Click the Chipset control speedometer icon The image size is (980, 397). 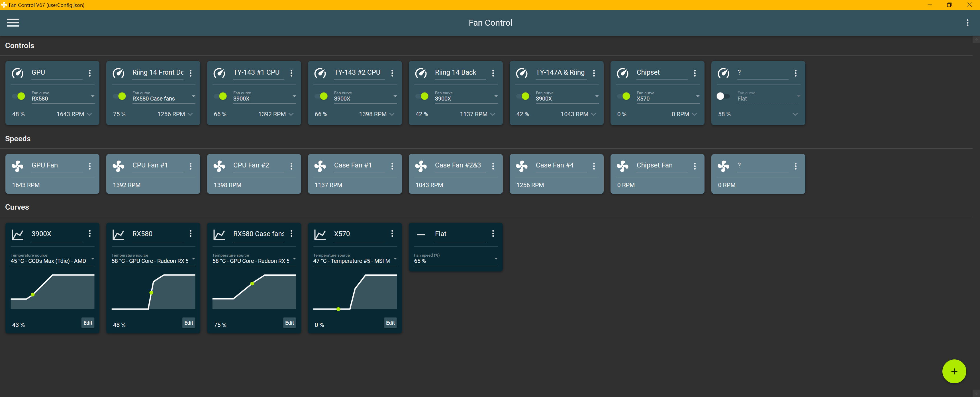tap(622, 73)
